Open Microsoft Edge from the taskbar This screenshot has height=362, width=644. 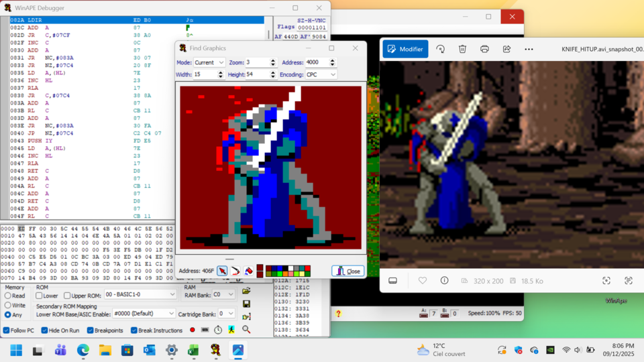click(83, 351)
